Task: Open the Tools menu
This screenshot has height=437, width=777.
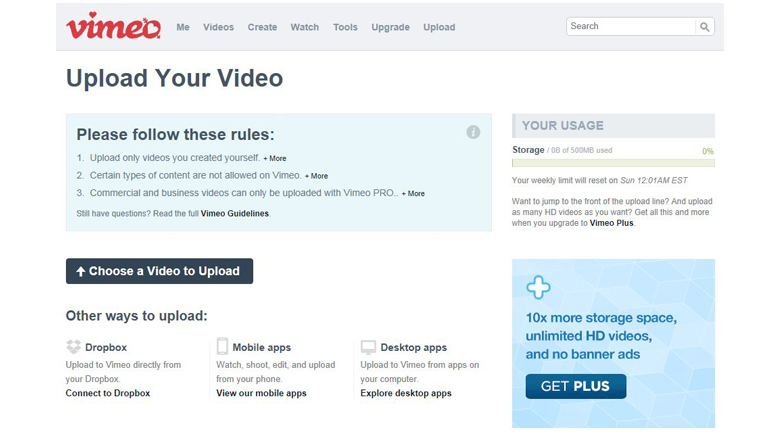Action: [x=345, y=27]
